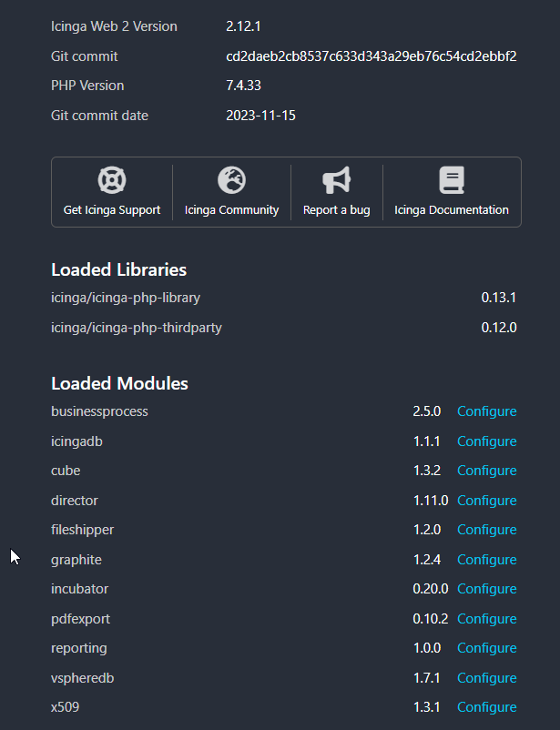Configure the director module
This screenshot has height=730, width=560.
[487, 501]
